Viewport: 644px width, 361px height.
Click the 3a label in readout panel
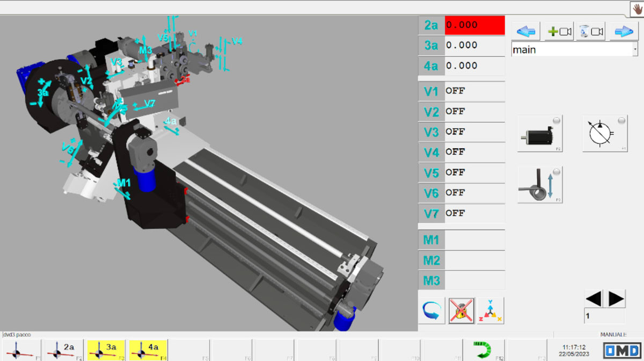[431, 45]
